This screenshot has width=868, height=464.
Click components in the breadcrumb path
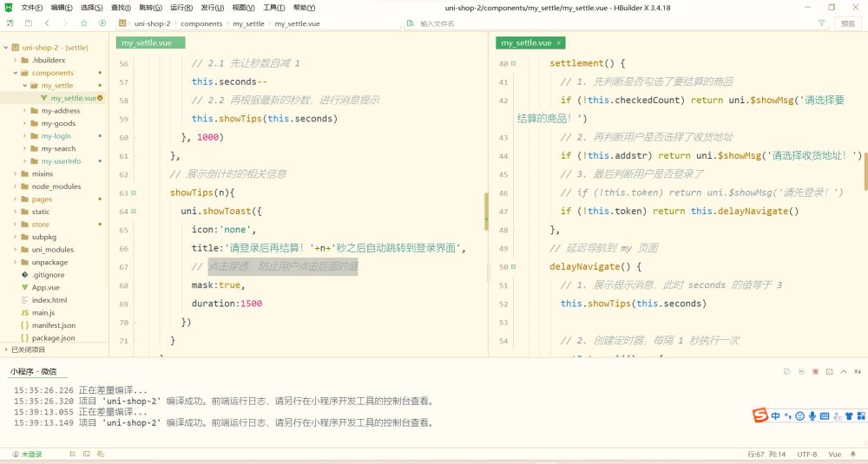click(201, 23)
